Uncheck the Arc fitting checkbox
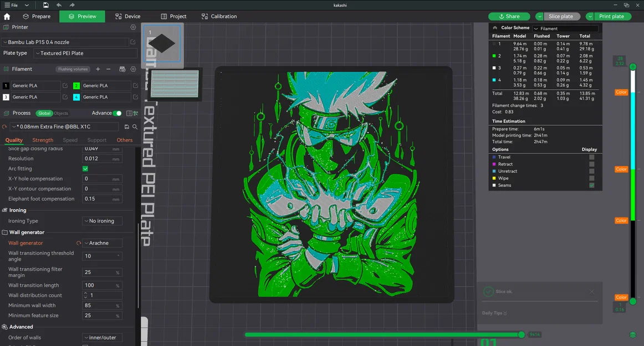The height and width of the screenshot is (346, 644). pos(85,169)
